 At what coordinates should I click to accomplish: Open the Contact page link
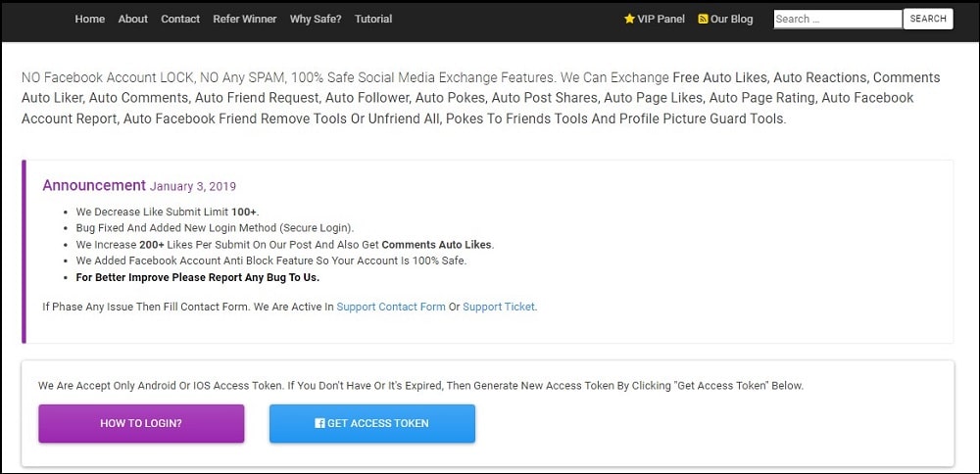point(180,19)
